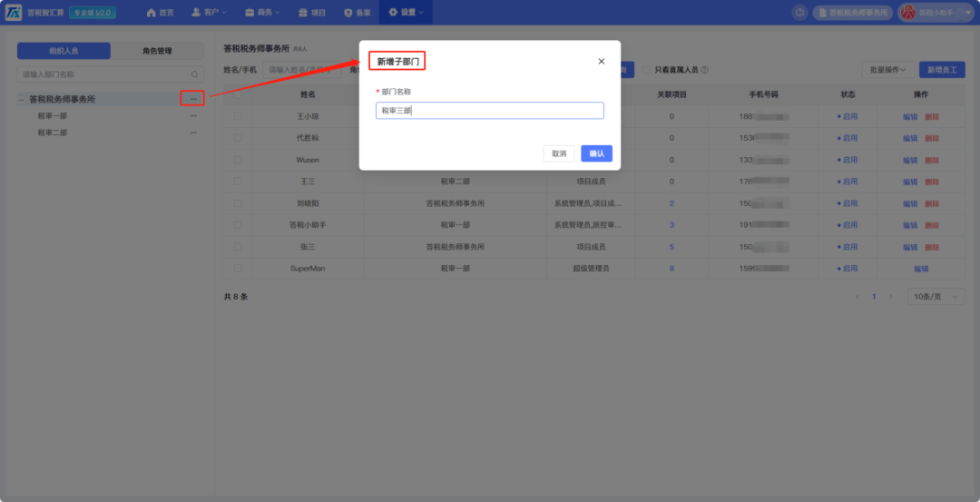Check the checkbox for 代胜标
This screenshot has height=502, width=980.
tap(238, 138)
